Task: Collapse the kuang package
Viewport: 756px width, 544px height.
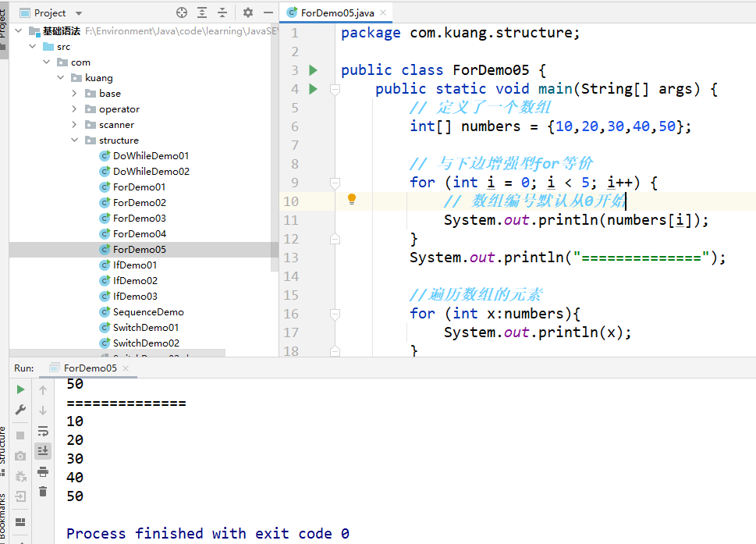Action: [x=60, y=77]
